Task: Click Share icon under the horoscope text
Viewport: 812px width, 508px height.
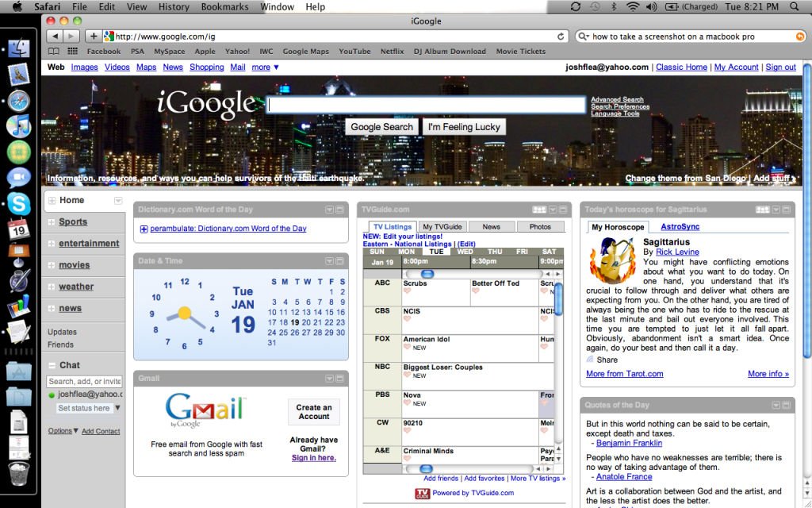Action: (590, 360)
